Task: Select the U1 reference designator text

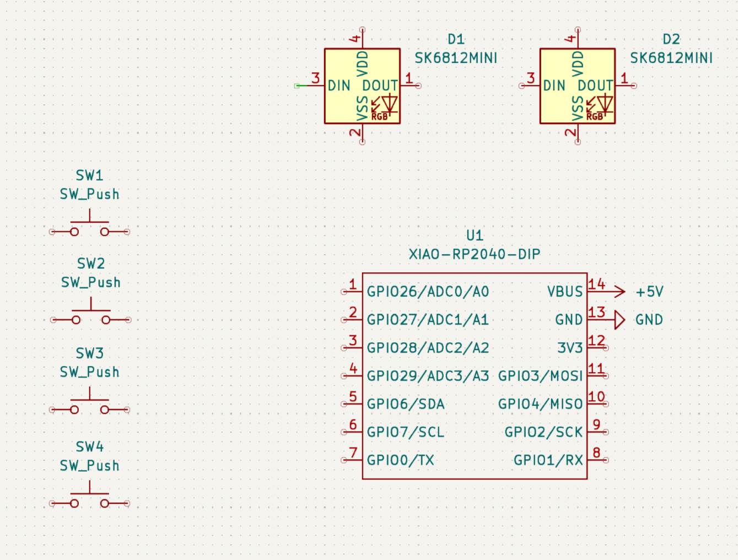Action: click(475, 235)
